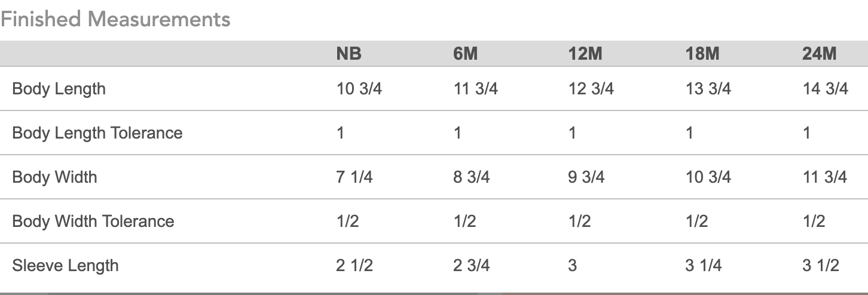The width and height of the screenshot is (868, 295).
Task: Click the 18M Sleeve Length value 3 1/4
Action: 703,265
